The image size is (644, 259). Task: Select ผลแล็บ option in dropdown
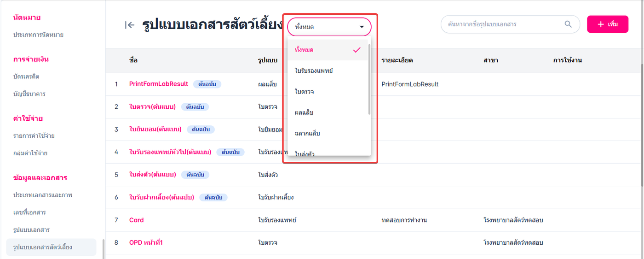304,112
